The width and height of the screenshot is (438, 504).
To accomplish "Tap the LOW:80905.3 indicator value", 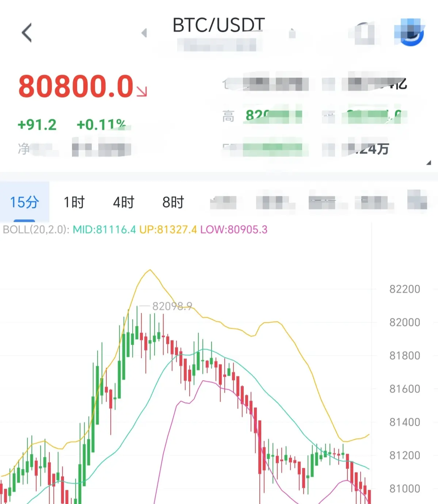I will coord(234,230).
